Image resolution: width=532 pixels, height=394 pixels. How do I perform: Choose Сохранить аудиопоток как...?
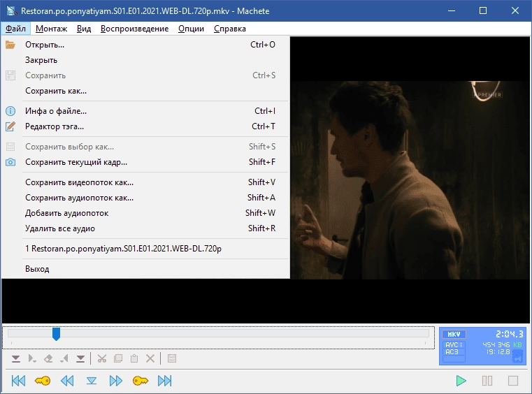tap(145, 198)
